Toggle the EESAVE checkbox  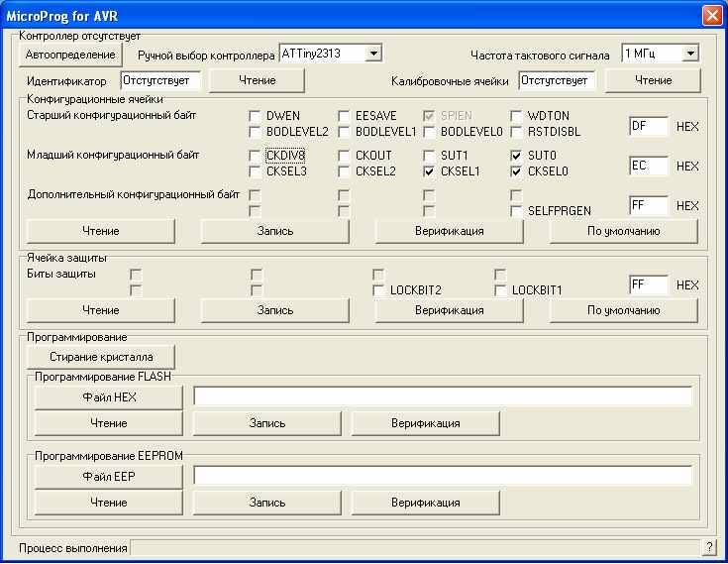pyautogui.click(x=344, y=116)
